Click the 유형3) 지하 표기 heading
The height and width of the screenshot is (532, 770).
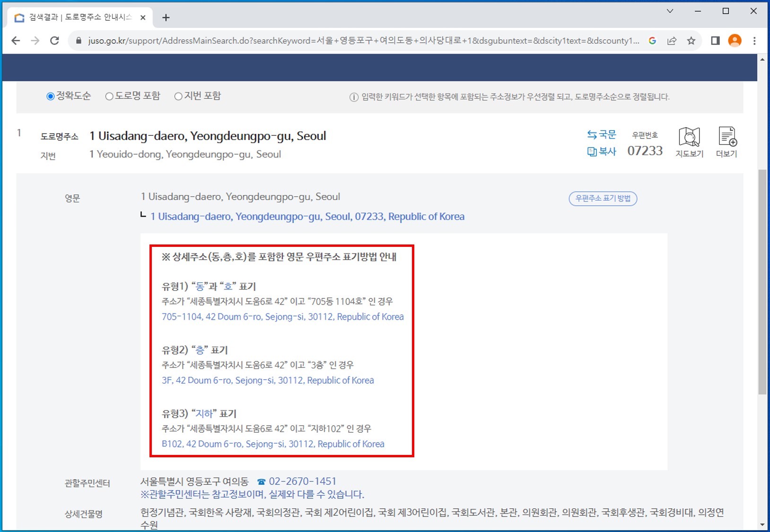[x=199, y=414]
